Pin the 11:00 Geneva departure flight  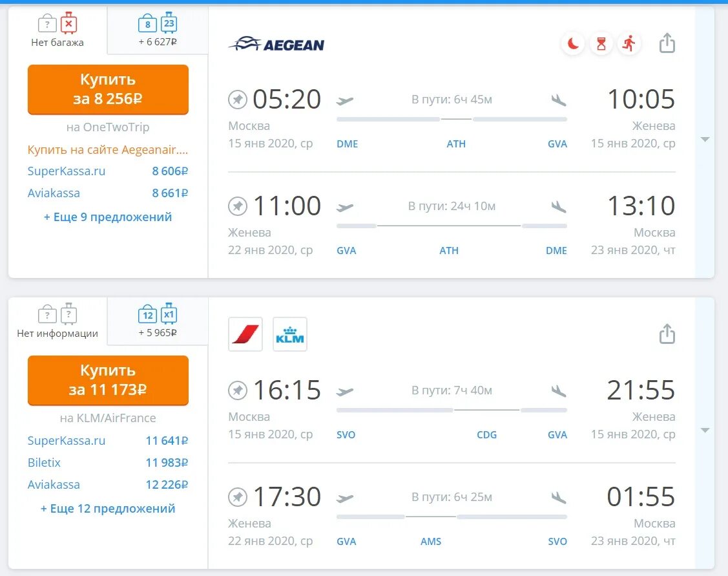tap(238, 206)
